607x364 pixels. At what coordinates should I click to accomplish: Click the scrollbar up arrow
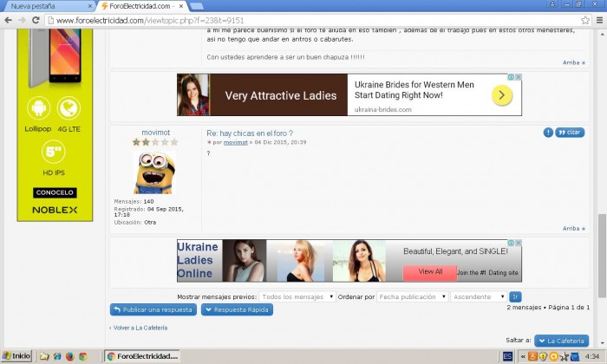pos(602,35)
